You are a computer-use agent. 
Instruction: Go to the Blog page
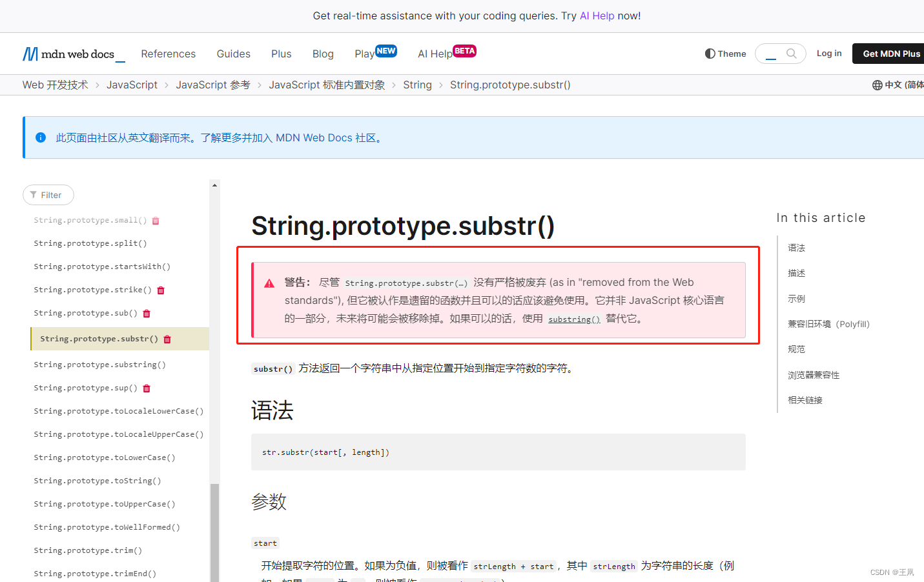pyautogui.click(x=323, y=54)
